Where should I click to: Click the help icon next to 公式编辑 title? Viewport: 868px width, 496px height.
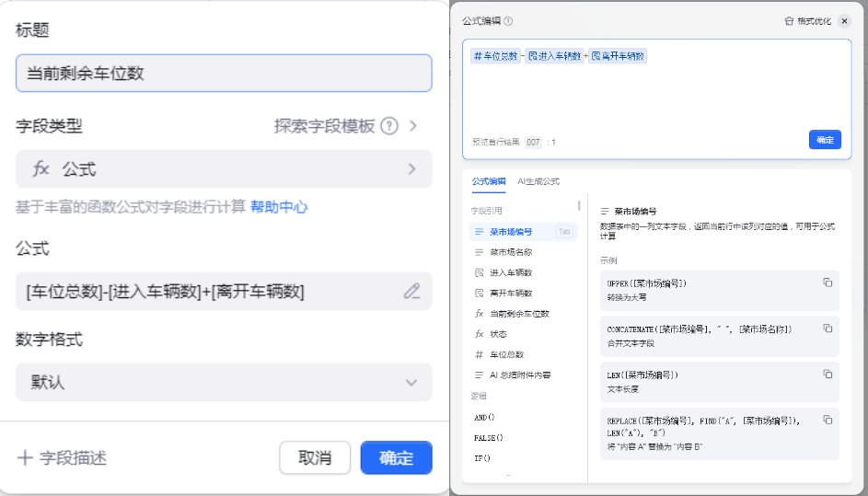508,21
